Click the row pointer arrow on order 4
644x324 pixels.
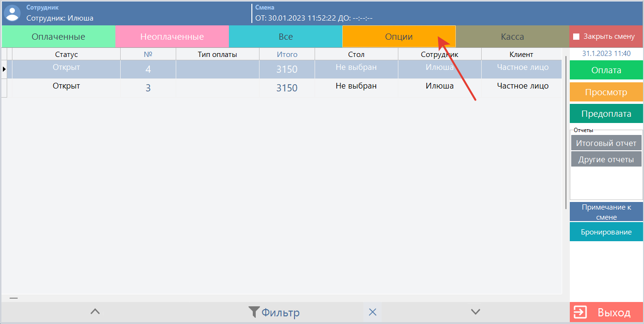pyautogui.click(x=4, y=69)
